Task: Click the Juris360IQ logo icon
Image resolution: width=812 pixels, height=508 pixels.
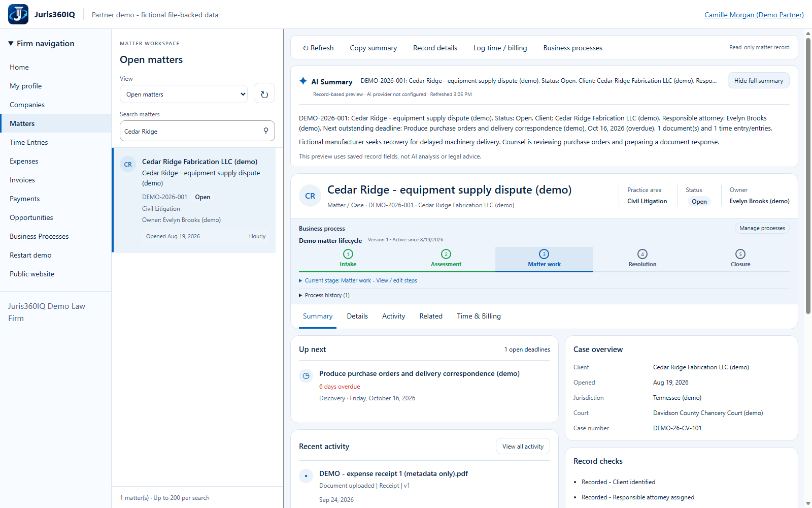Action: 18,14
